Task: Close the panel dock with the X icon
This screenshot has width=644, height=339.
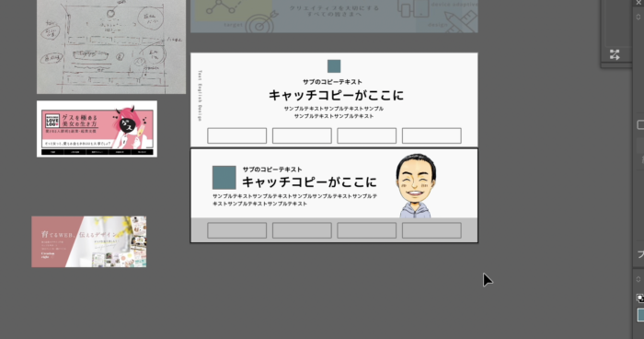Action: tap(639, 3)
